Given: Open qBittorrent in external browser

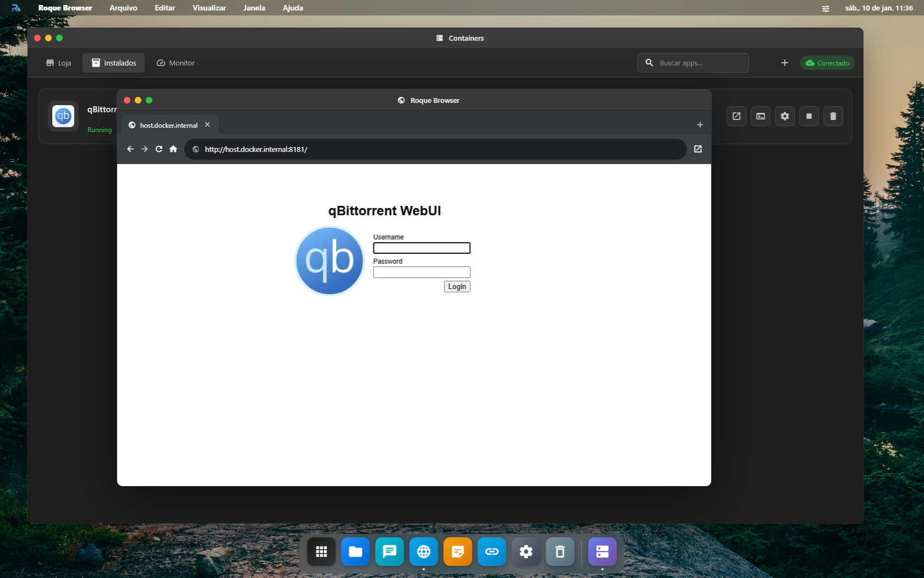Looking at the screenshot, I should pyautogui.click(x=736, y=116).
